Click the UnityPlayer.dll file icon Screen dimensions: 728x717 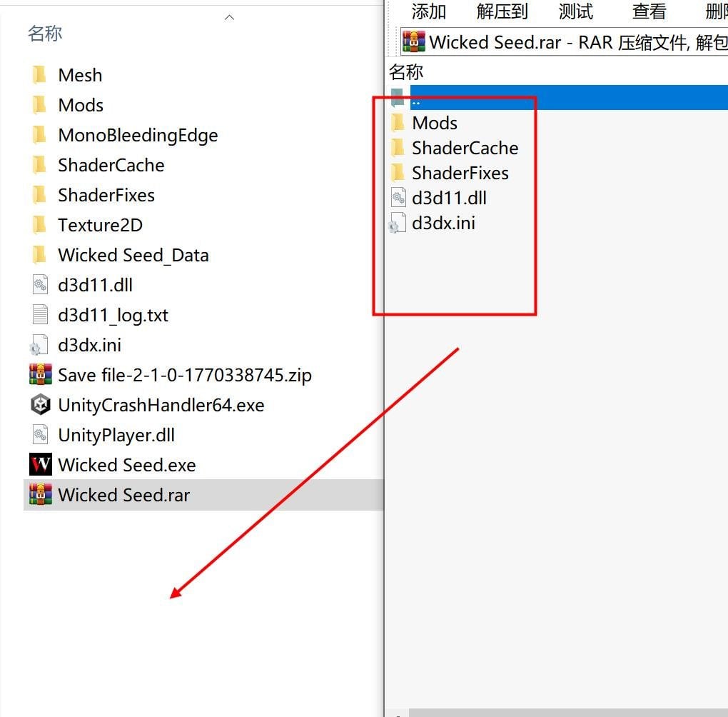pos(40,434)
